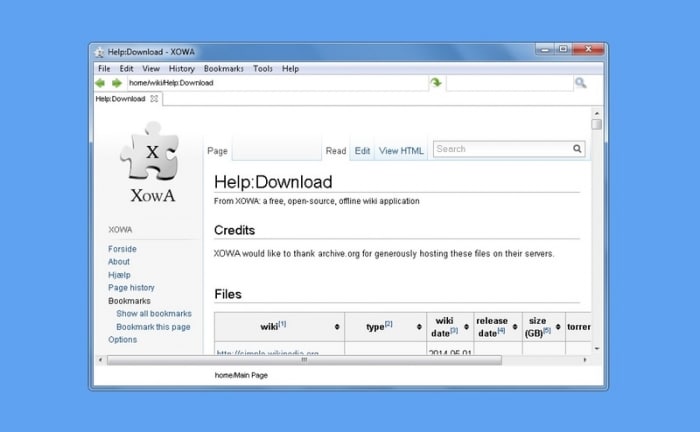Click the horizontal scrollbar thumb

coord(304,360)
